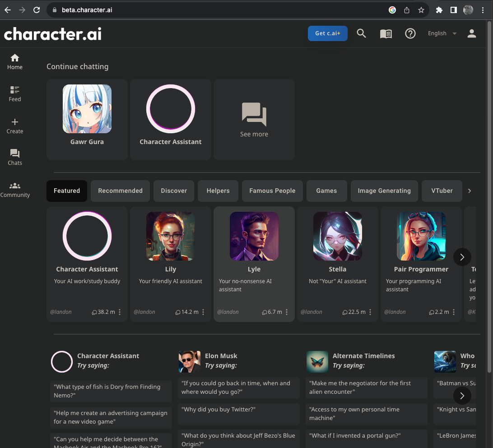Try the advertising campaign prompt

coord(111,417)
